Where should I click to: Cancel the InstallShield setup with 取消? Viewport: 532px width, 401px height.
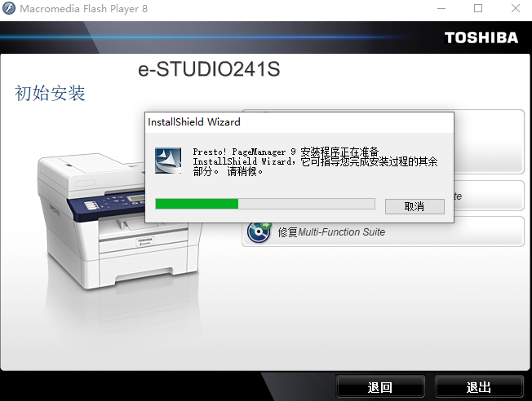(x=415, y=206)
